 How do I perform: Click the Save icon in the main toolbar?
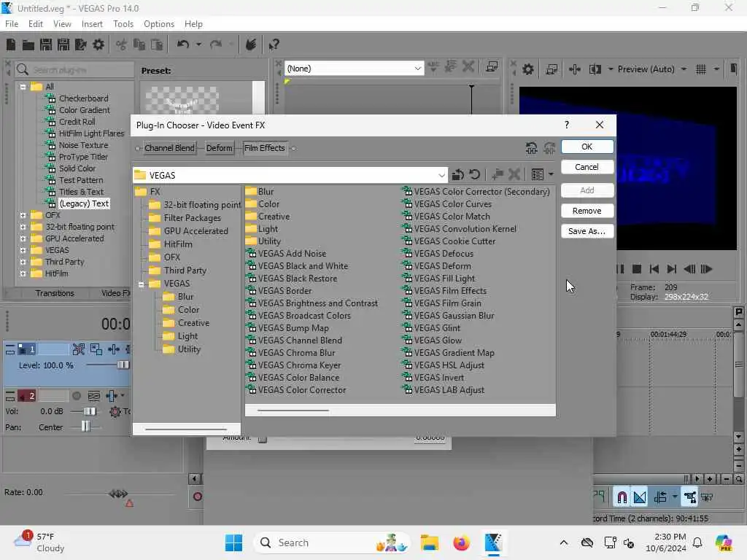click(46, 44)
